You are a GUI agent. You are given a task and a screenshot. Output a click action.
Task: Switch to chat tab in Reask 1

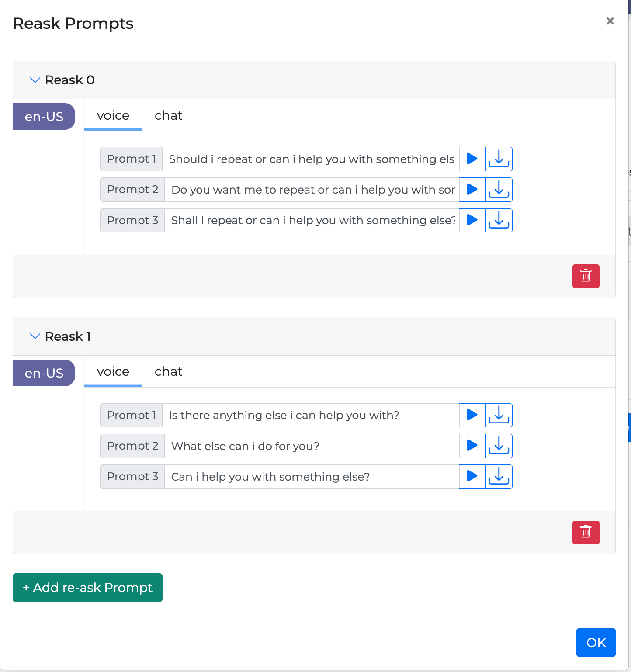[168, 372]
